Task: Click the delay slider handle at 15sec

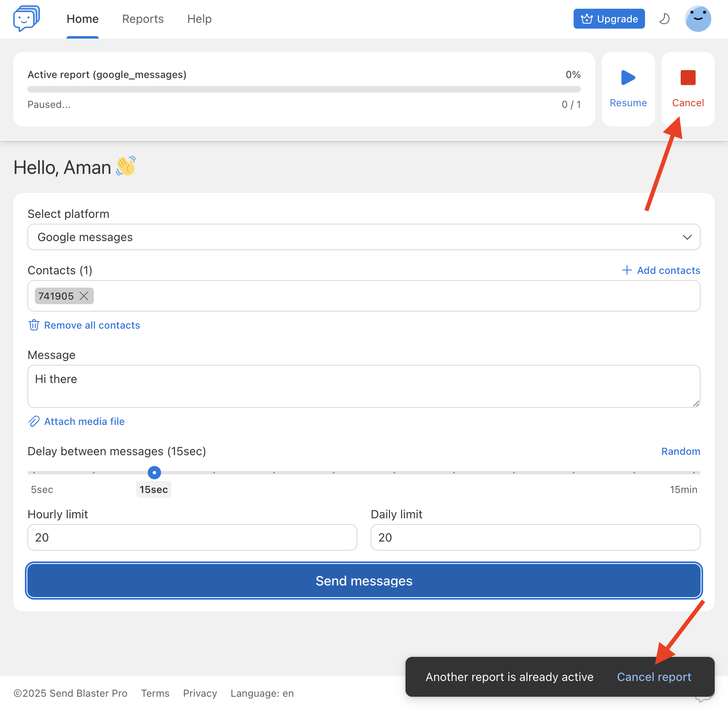Action: pyautogui.click(x=154, y=472)
